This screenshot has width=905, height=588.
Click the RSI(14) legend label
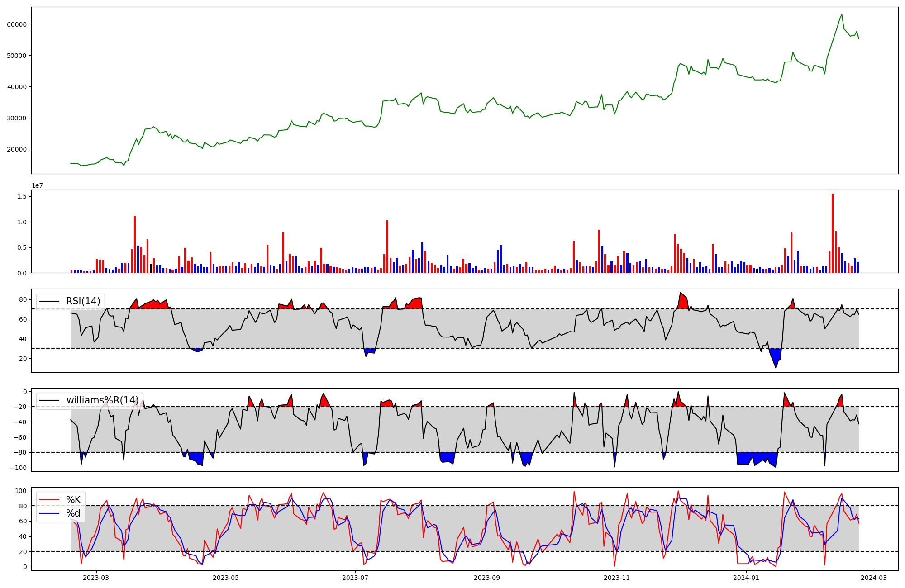(x=83, y=301)
